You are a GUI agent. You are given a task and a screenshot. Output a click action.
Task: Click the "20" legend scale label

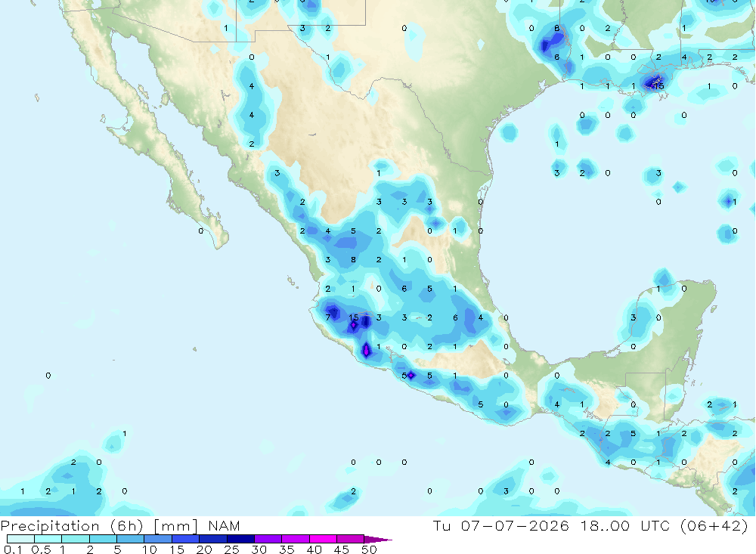[204, 549]
